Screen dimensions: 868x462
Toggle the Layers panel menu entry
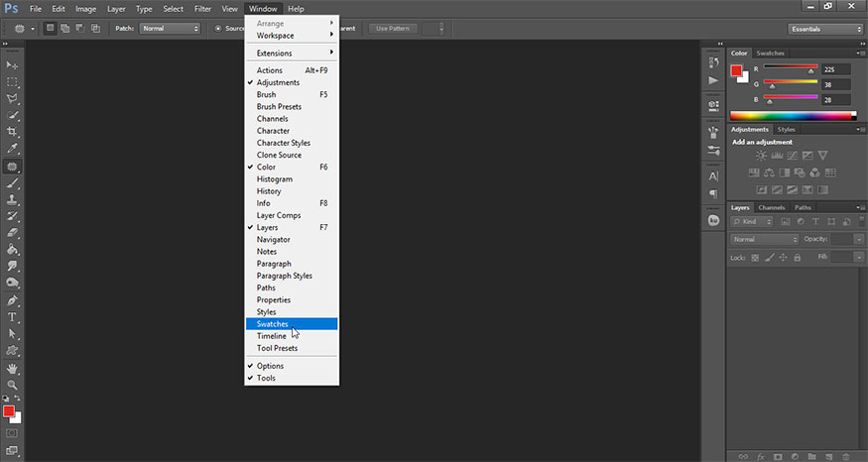pos(267,227)
